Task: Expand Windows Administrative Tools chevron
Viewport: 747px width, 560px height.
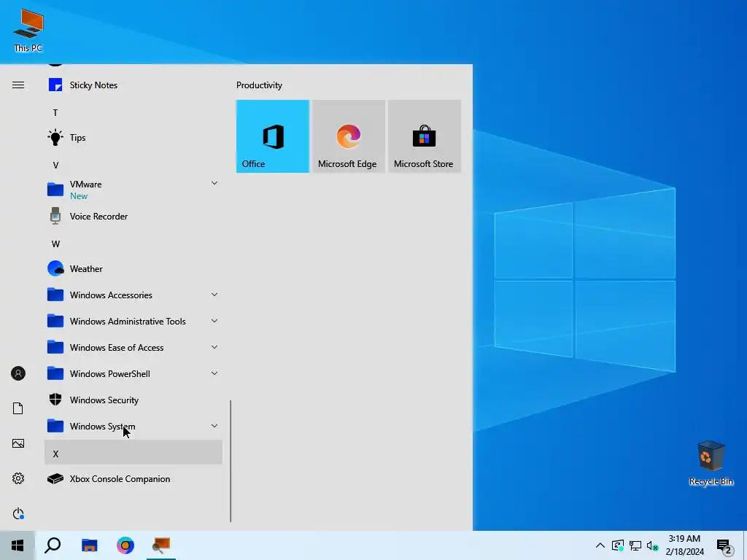Action: click(214, 321)
